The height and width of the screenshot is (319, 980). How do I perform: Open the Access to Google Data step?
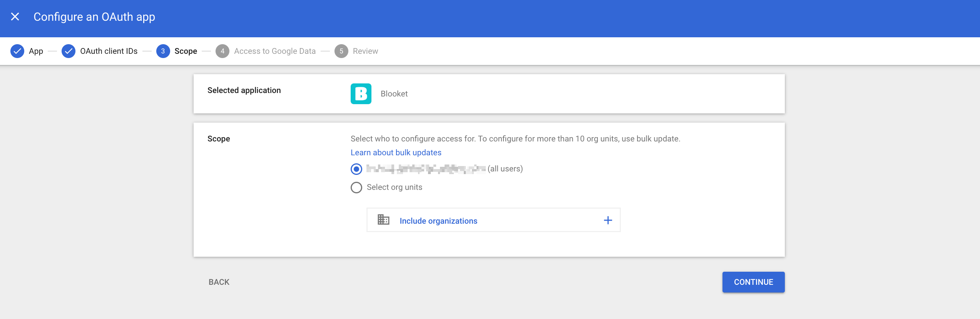(275, 51)
